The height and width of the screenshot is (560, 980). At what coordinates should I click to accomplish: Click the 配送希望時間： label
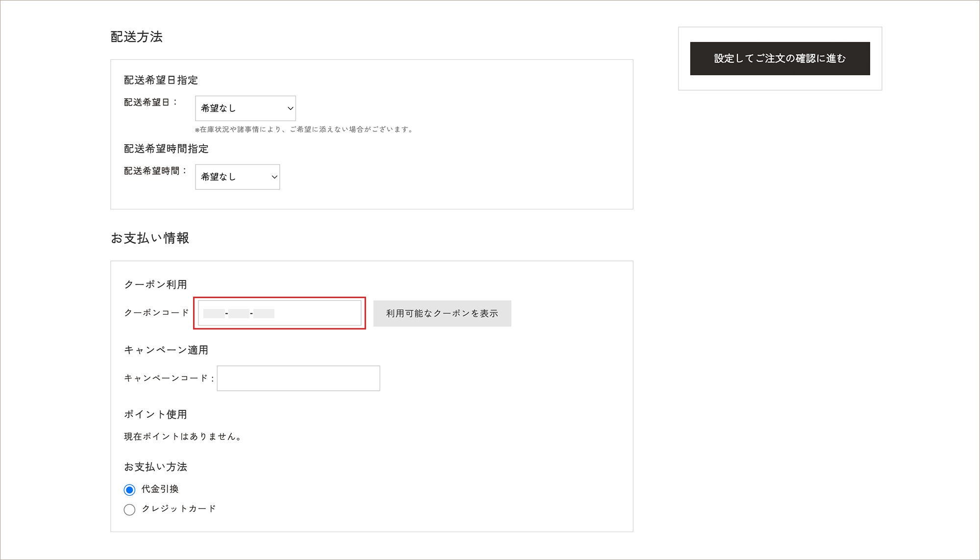(155, 171)
